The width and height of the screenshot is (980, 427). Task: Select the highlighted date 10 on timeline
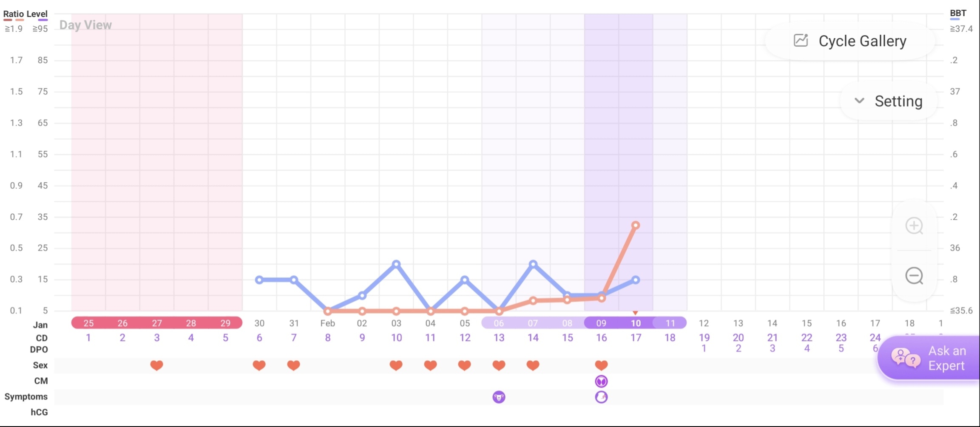click(636, 323)
